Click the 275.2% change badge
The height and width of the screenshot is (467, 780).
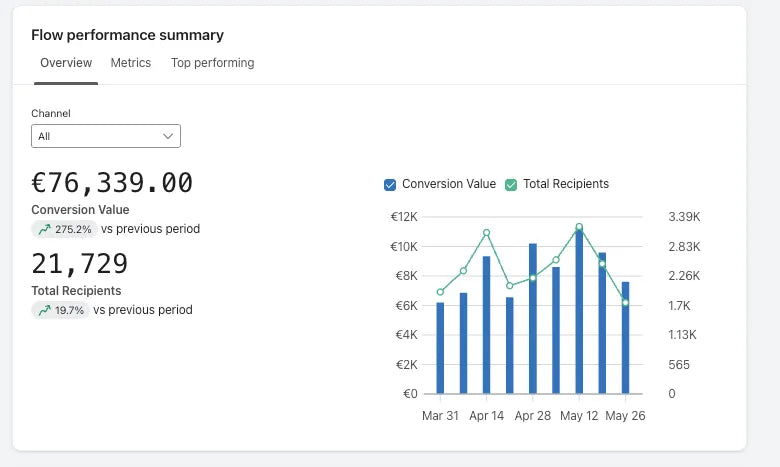point(65,229)
